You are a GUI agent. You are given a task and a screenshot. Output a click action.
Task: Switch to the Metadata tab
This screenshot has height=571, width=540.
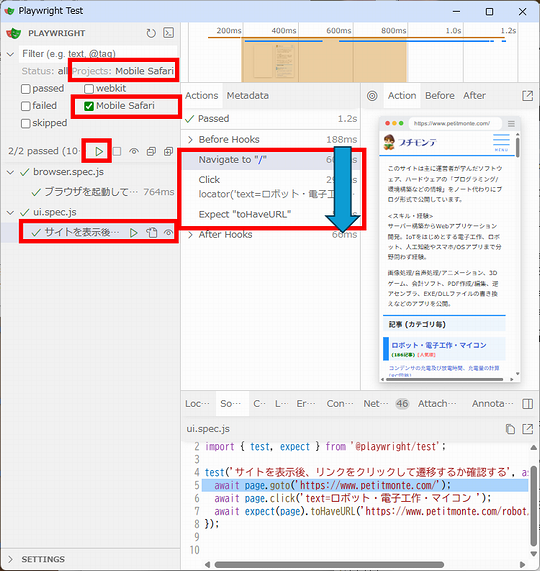click(248, 96)
